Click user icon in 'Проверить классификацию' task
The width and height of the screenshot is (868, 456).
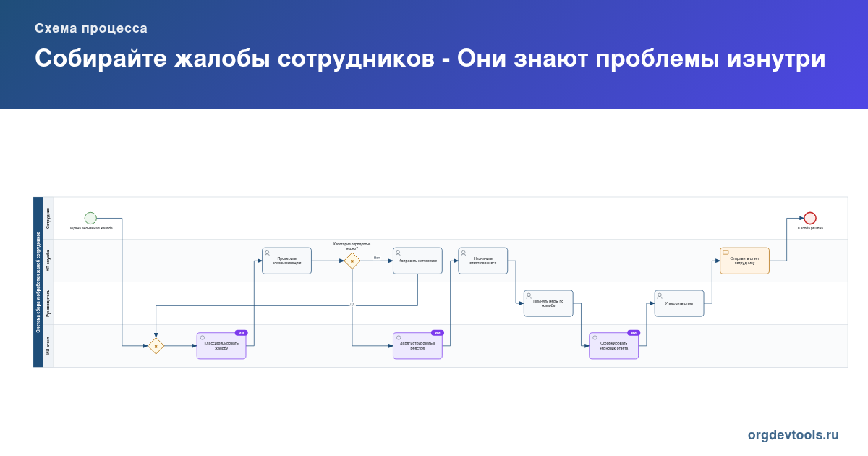[x=268, y=253]
